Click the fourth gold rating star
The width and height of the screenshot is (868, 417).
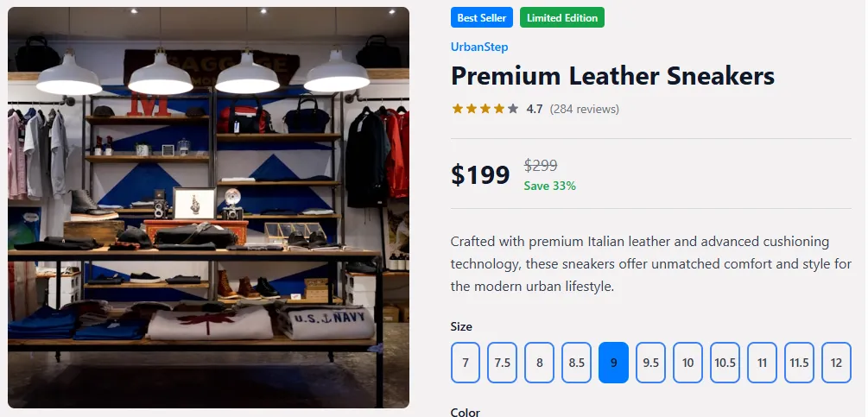click(x=498, y=109)
